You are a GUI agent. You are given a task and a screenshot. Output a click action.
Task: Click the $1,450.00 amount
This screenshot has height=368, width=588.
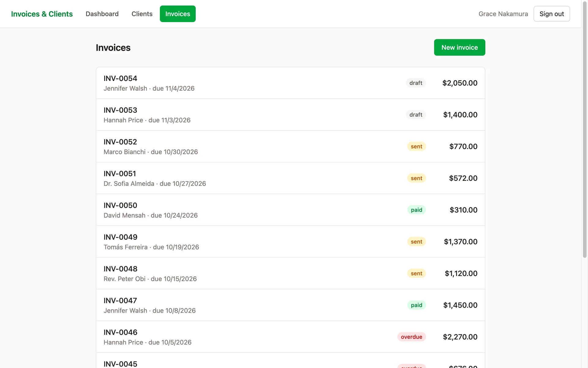coord(460,305)
